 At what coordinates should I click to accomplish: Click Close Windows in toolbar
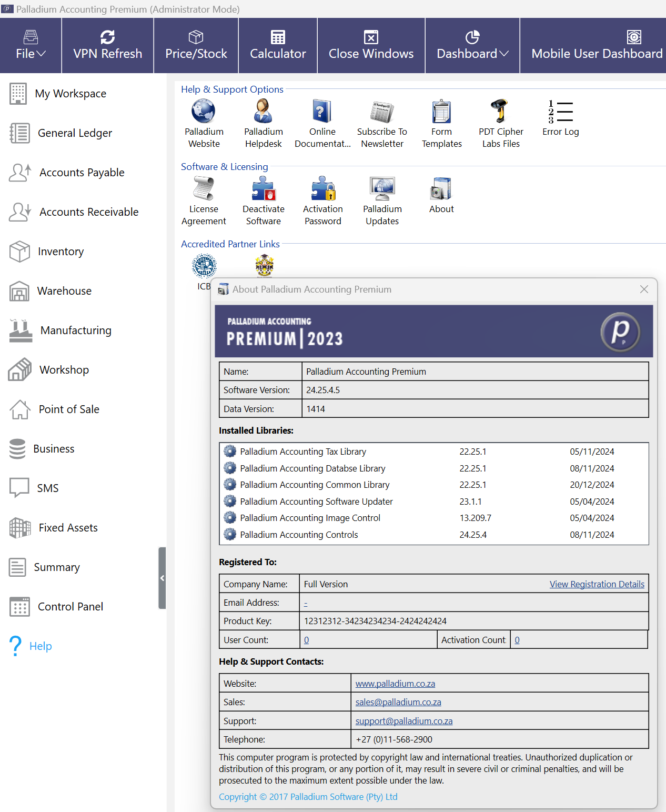pos(371,46)
